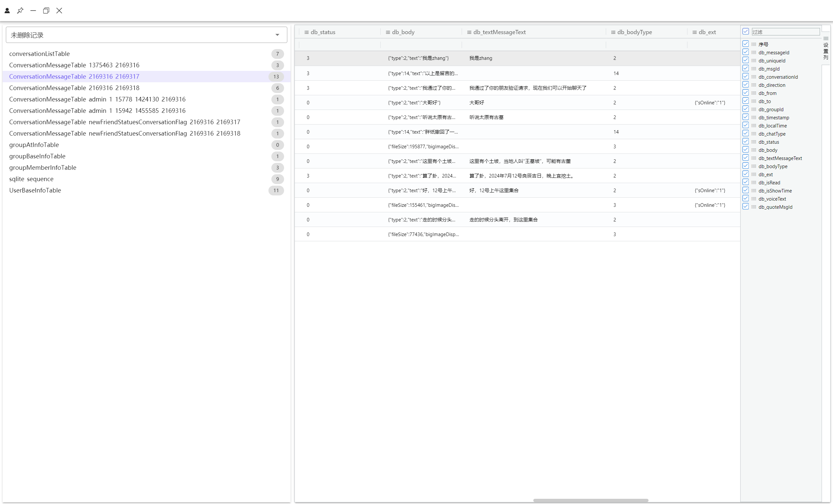Open the db_bodyType column menu icon
Viewport: 833px width, 504px height.
coord(613,32)
